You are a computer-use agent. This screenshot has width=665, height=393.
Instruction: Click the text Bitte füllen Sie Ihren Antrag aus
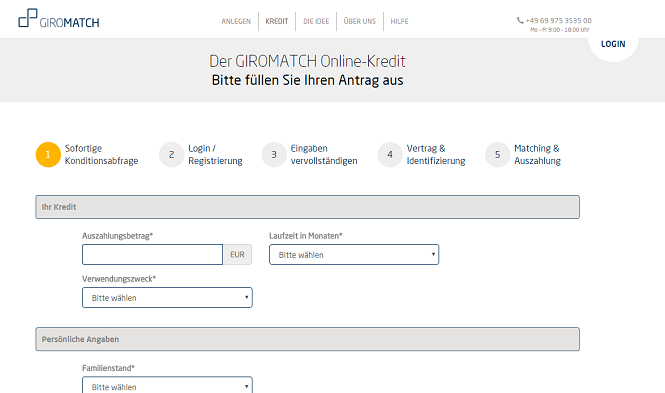tap(307, 80)
